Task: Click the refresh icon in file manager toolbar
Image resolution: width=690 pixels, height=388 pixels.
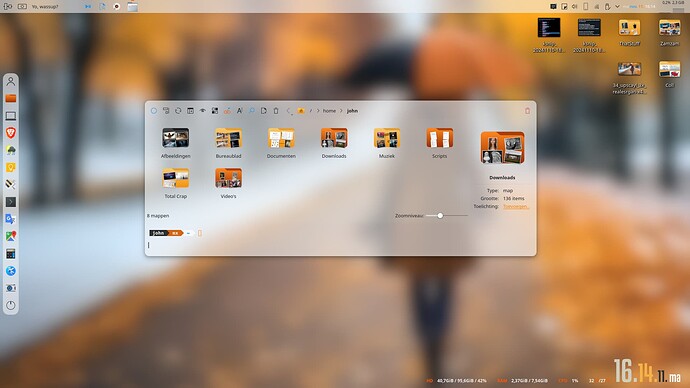Action: point(178,111)
